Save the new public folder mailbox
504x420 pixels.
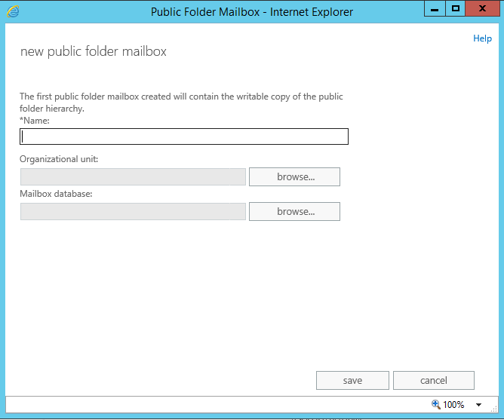tap(352, 381)
